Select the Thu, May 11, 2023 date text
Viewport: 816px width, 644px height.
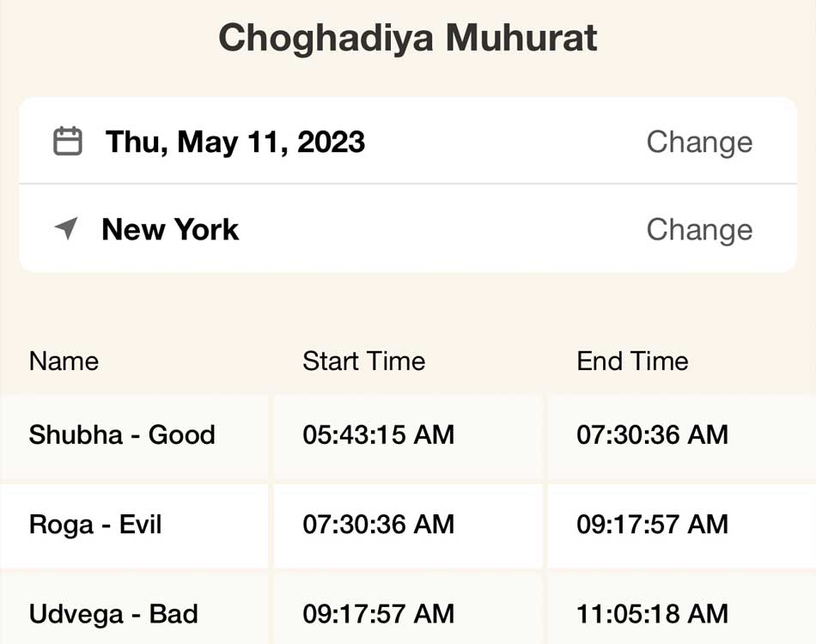pos(235,142)
